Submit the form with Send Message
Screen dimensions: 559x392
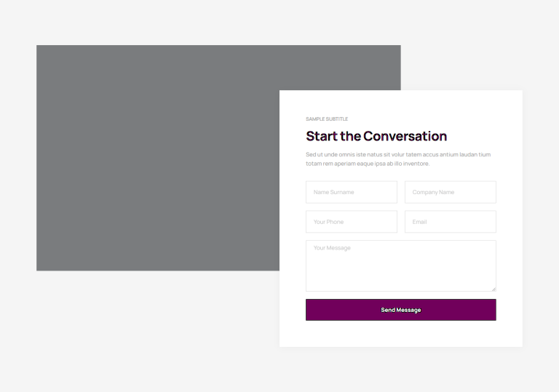click(x=401, y=310)
